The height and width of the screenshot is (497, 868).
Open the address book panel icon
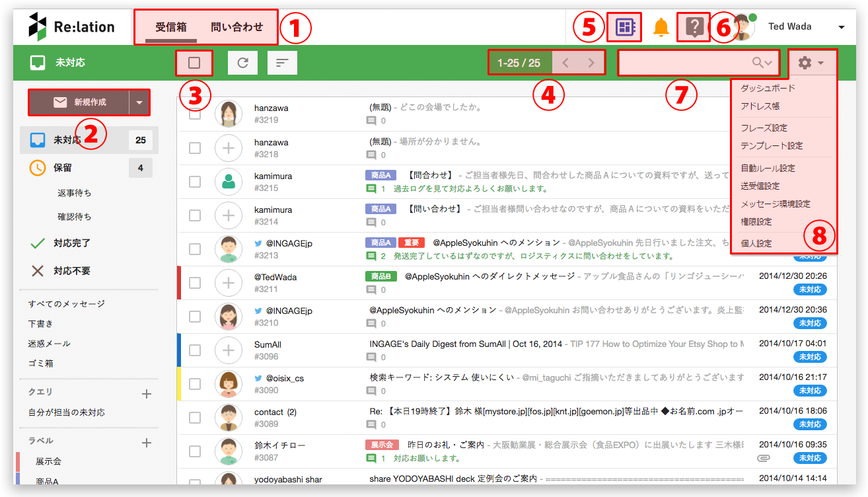[624, 27]
